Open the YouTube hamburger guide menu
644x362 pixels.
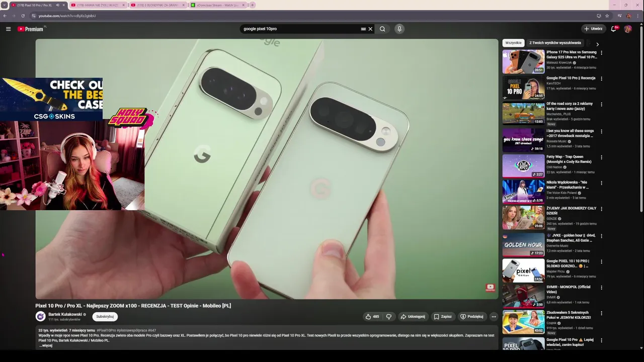(8, 29)
